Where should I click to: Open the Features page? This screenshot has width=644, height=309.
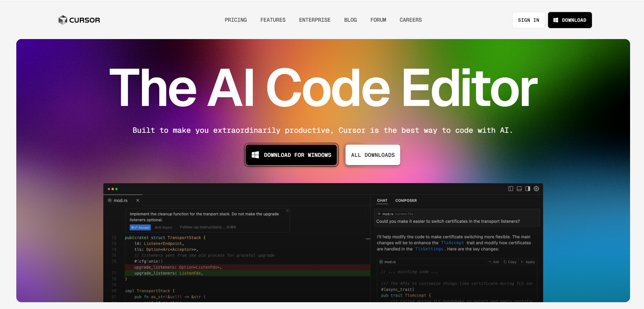coord(273,20)
